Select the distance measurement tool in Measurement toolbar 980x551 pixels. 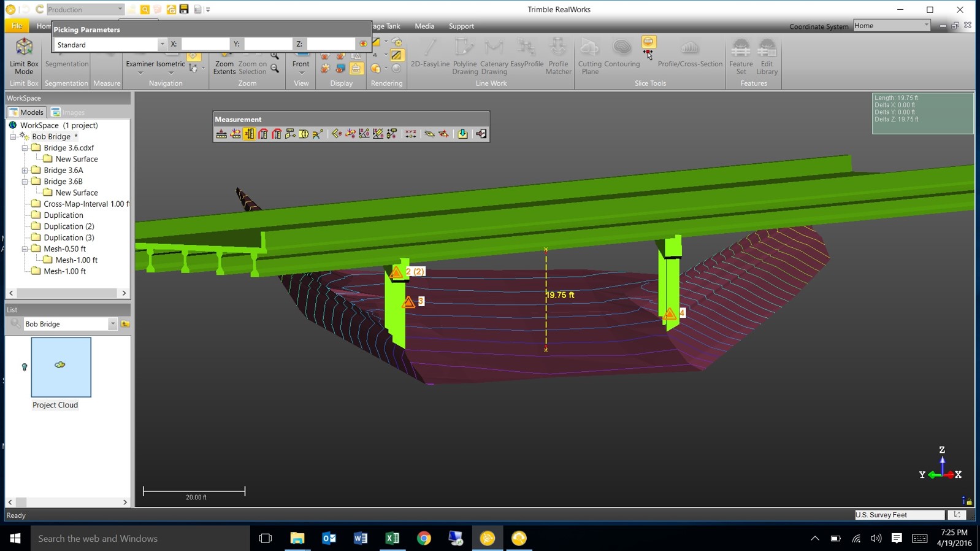tap(221, 134)
